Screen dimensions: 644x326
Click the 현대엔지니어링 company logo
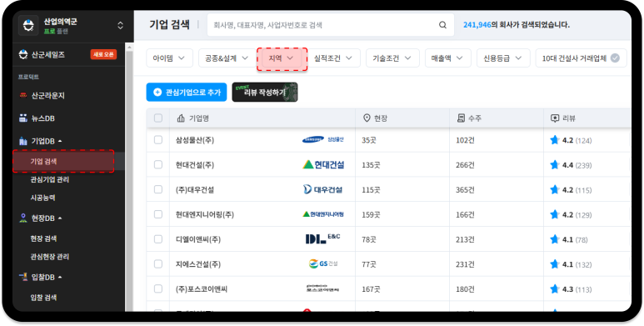coord(323,214)
